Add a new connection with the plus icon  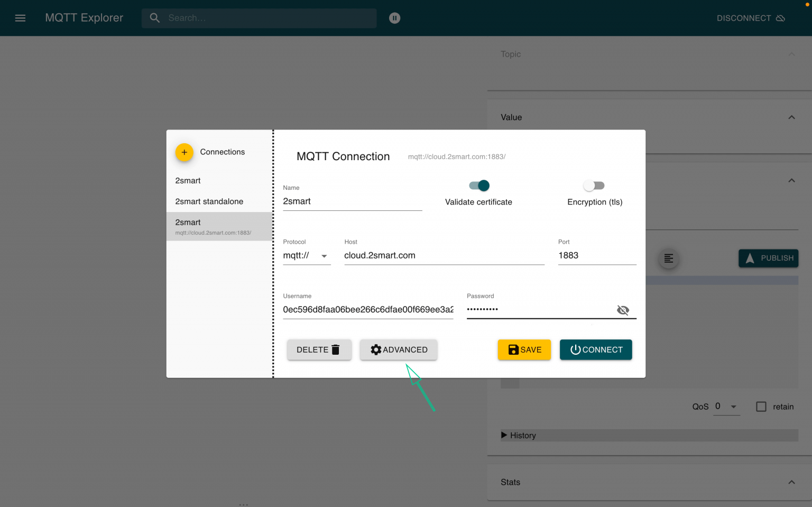coord(184,152)
